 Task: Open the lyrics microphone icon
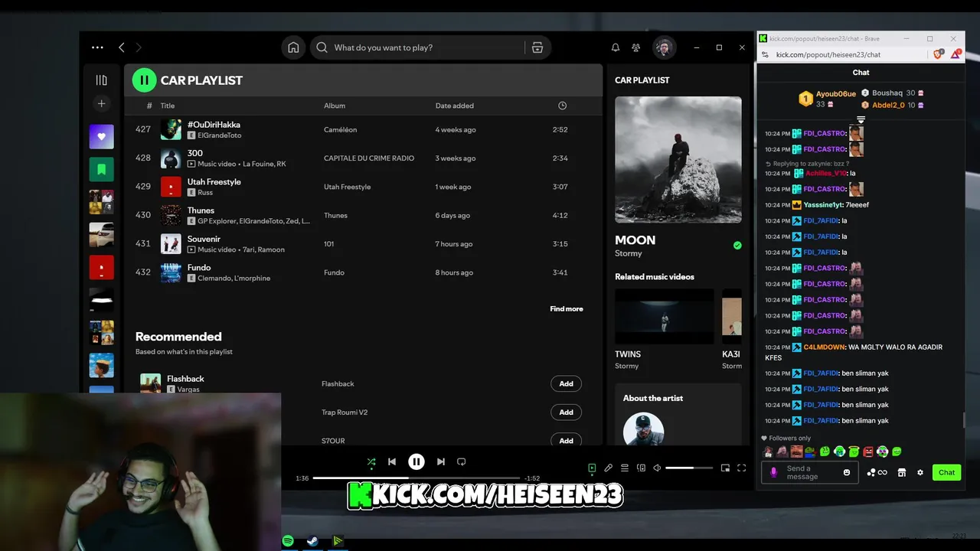point(608,468)
